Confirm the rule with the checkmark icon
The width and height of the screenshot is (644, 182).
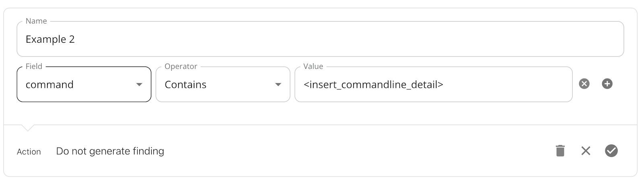(611, 151)
